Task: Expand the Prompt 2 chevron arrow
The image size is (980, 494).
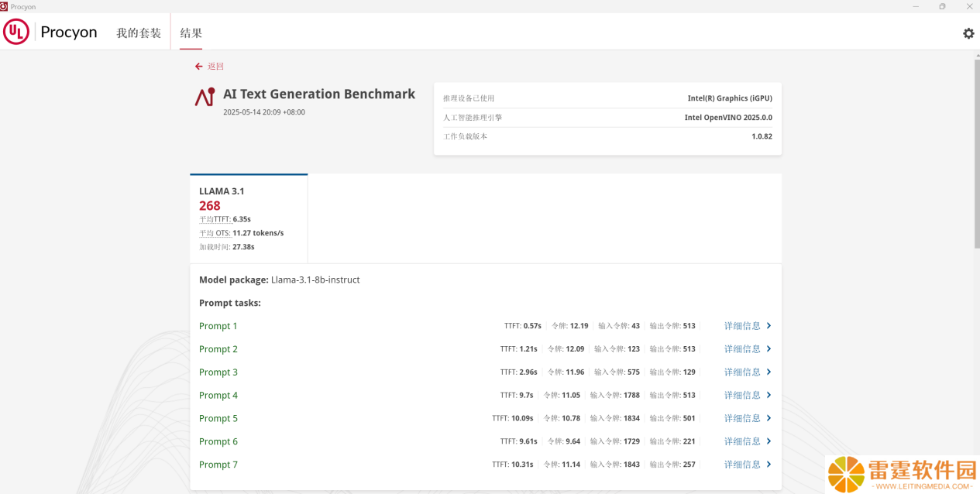Action: pos(769,349)
